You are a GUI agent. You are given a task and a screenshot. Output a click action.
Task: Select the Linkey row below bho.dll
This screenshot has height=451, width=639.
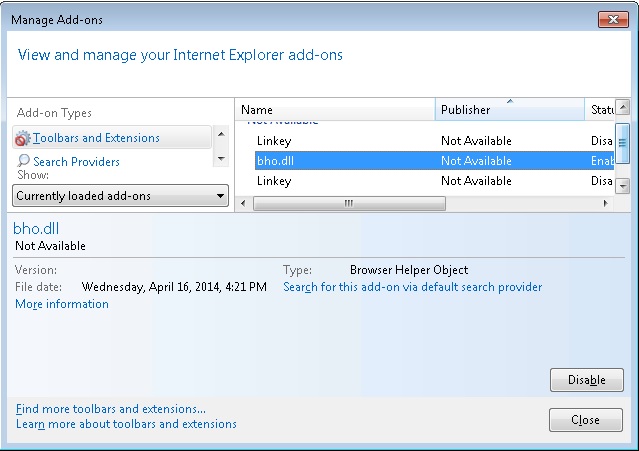click(x=434, y=180)
